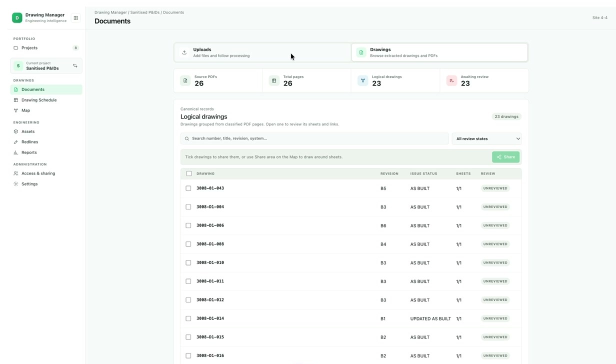Click Drawing Manager in breadcrumb

[x=110, y=12]
